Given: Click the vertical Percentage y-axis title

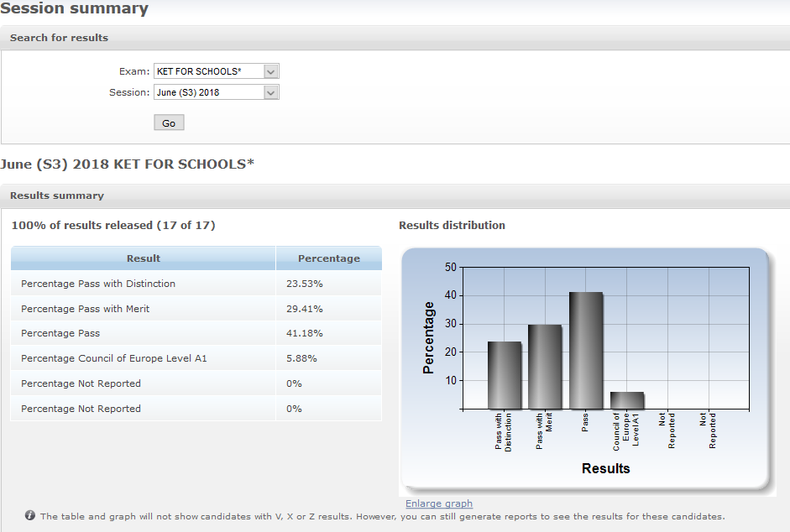Looking at the screenshot, I should click(428, 337).
